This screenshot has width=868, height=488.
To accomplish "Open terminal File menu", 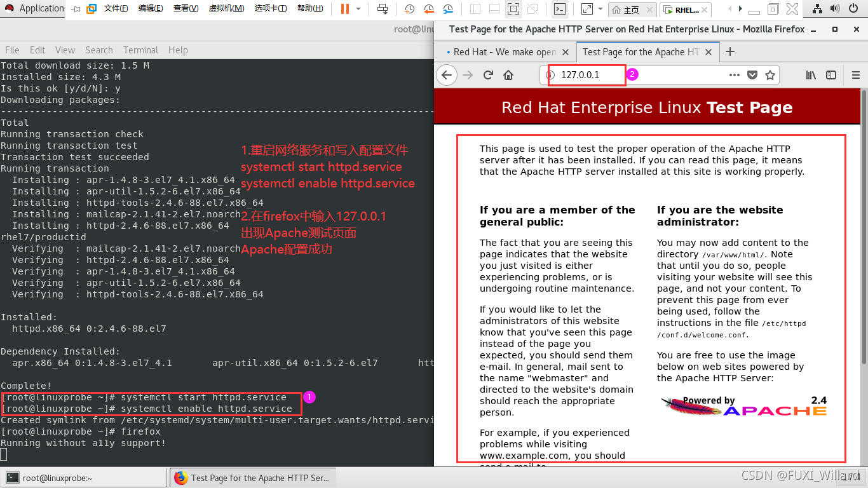I will pos(12,50).
